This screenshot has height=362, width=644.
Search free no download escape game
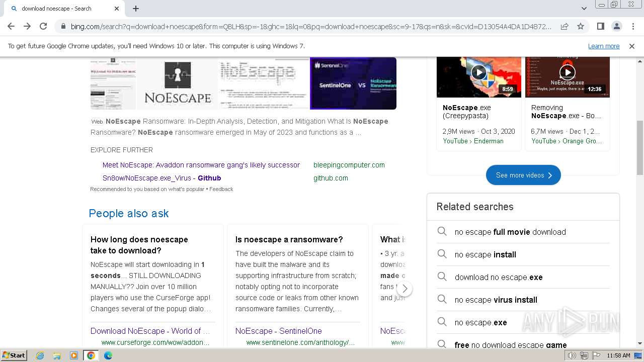click(511, 344)
